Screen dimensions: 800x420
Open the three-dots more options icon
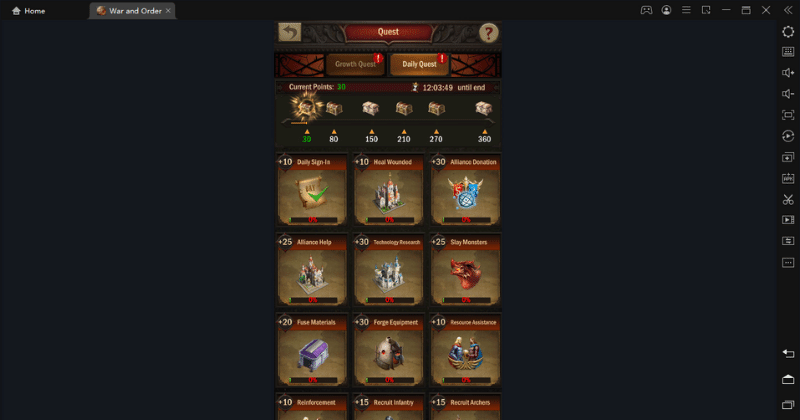788,262
